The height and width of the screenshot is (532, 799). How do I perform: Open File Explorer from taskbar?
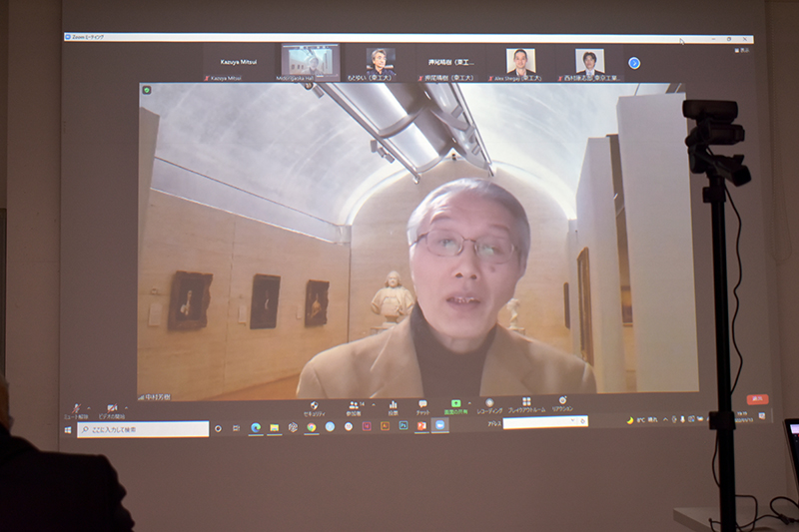[x=274, y=427]
